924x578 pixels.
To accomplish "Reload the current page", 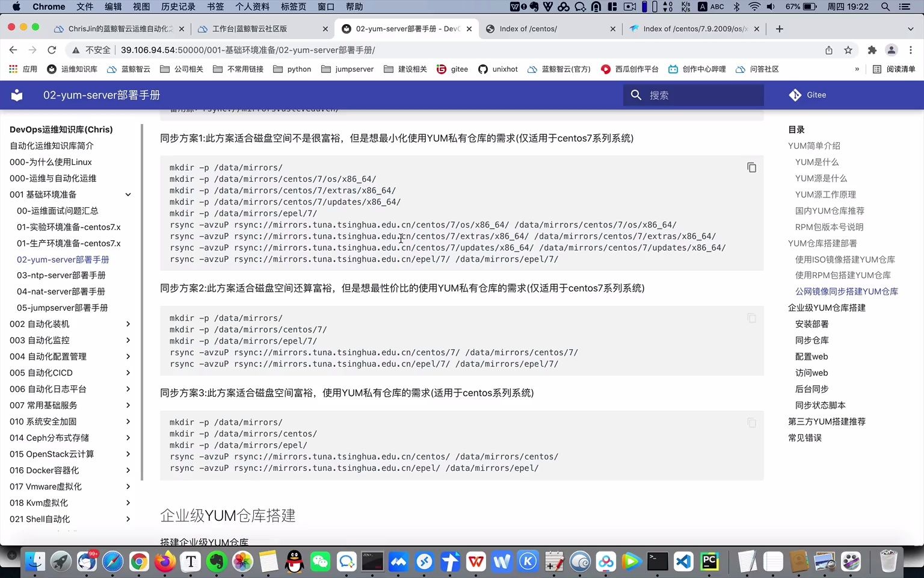I will pos(52,50).
